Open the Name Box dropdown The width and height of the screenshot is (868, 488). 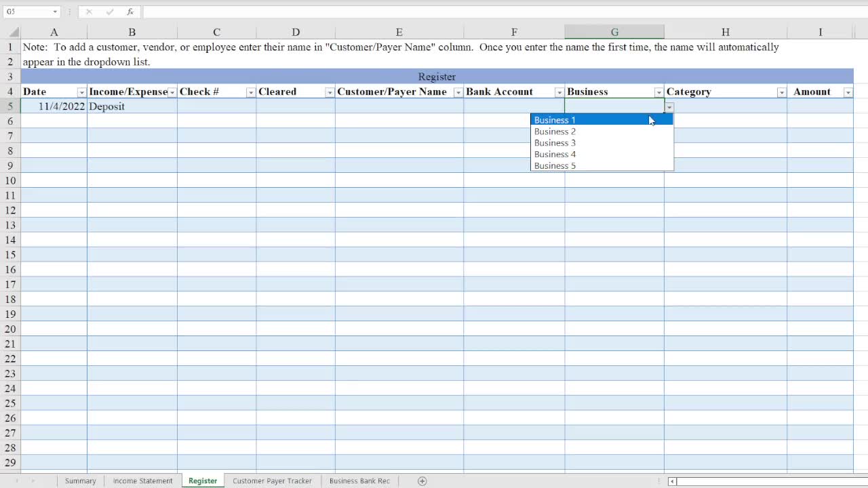pyautogui.click(x=54, y=12)
